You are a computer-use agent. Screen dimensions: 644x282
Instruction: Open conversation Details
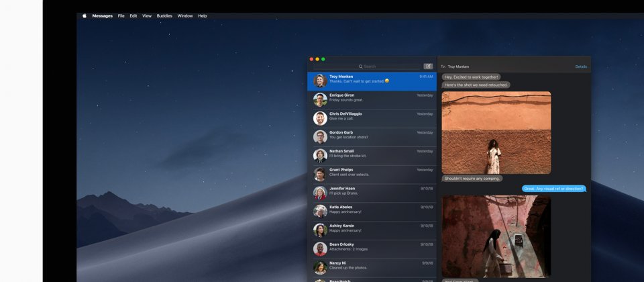(x=581, y=66)
